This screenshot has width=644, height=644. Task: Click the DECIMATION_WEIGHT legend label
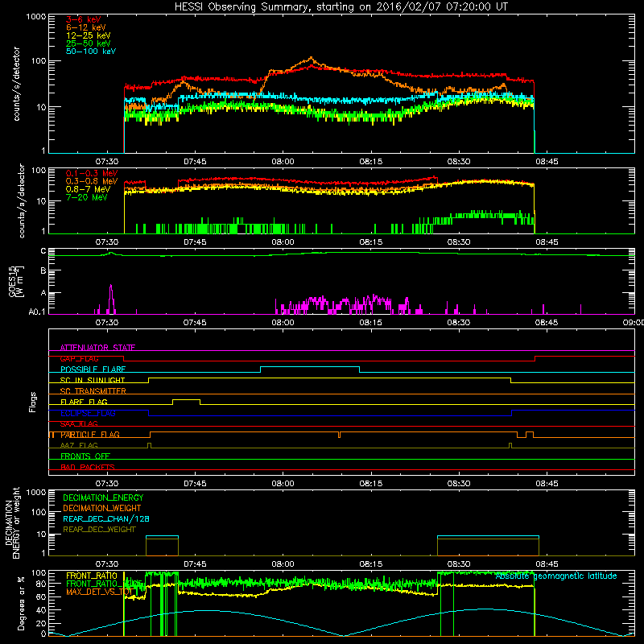click(102, 508)
